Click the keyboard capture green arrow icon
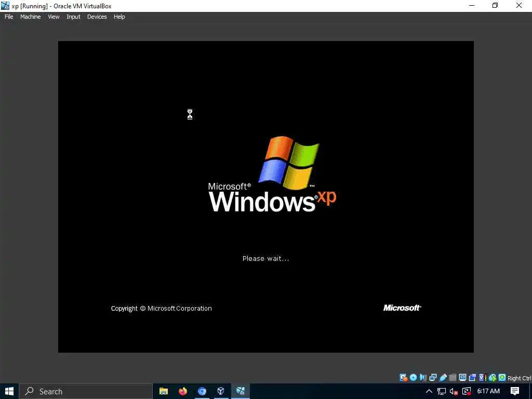The height and width of the screenshot is (399, 532). (502, 378)
